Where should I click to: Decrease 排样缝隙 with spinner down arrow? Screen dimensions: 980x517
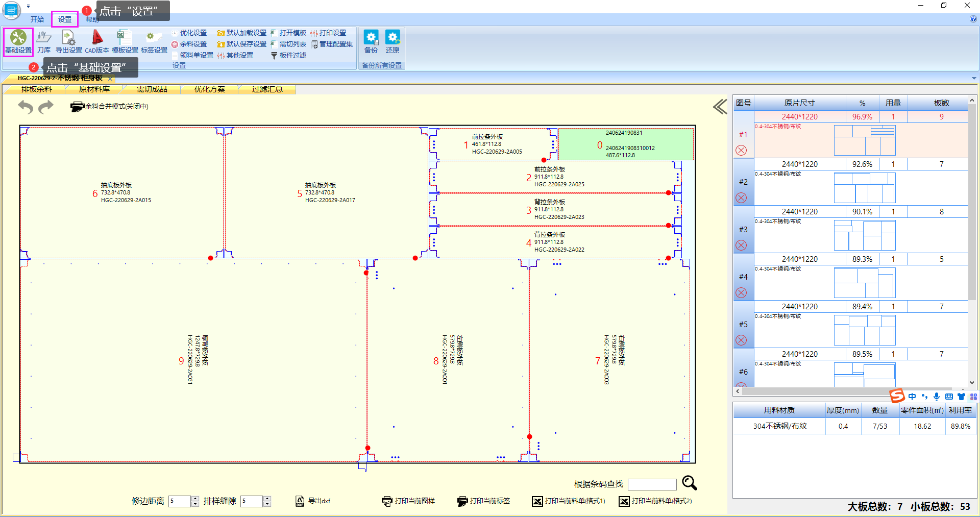pos(267,504)
